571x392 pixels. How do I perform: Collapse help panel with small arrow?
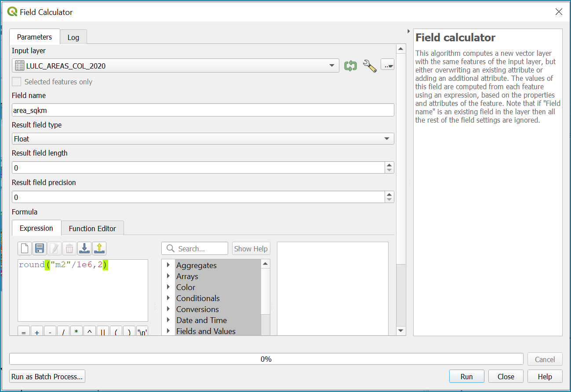click(x=409, y=31)
